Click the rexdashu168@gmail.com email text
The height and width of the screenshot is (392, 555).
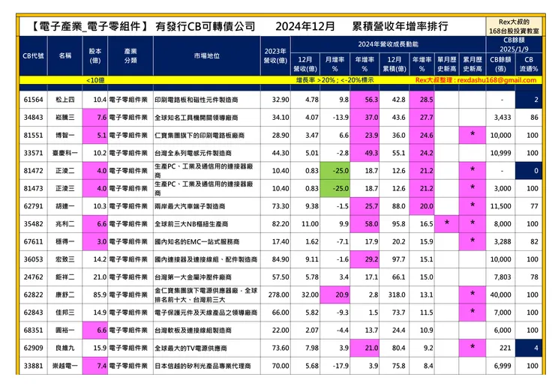click(496, 80)
